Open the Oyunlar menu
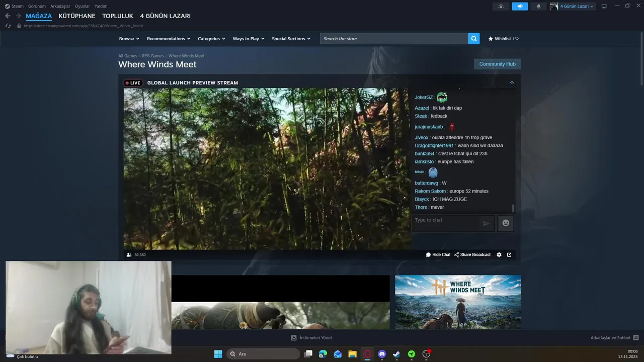 [x=83, y=7]
